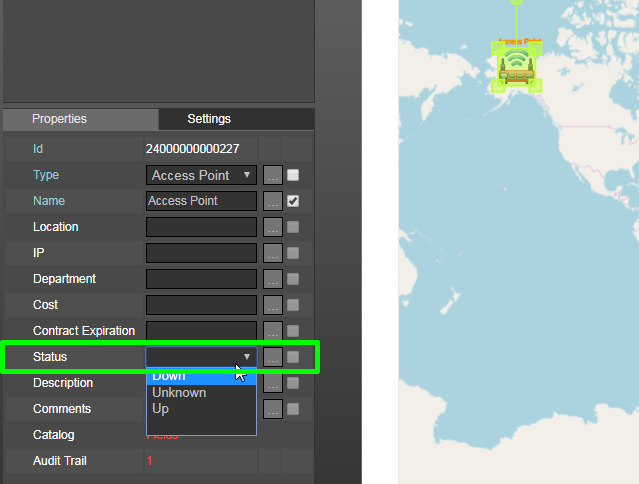Screen dimensions: 639x484
Task: Collapse the Status dropdown via its arrow
Action: 247,357
